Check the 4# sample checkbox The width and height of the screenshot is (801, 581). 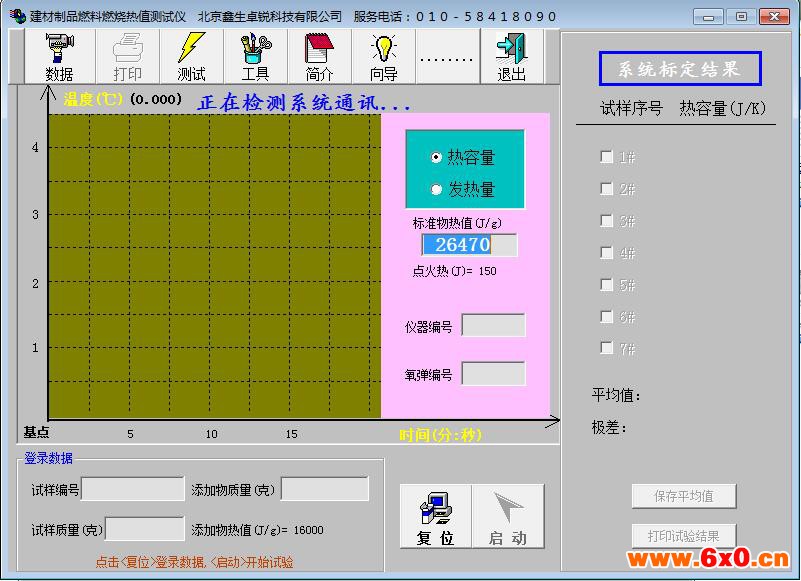pos(606,252)
